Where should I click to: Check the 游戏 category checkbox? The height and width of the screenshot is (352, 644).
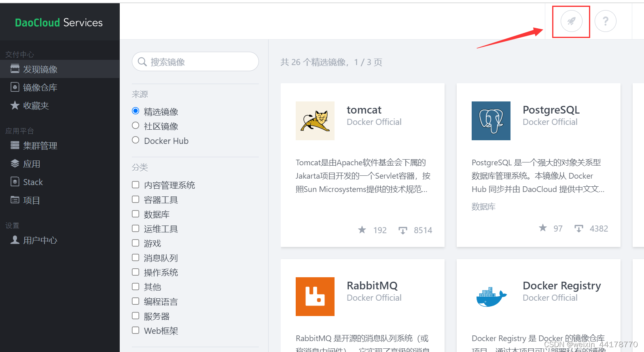coord(136,243)
